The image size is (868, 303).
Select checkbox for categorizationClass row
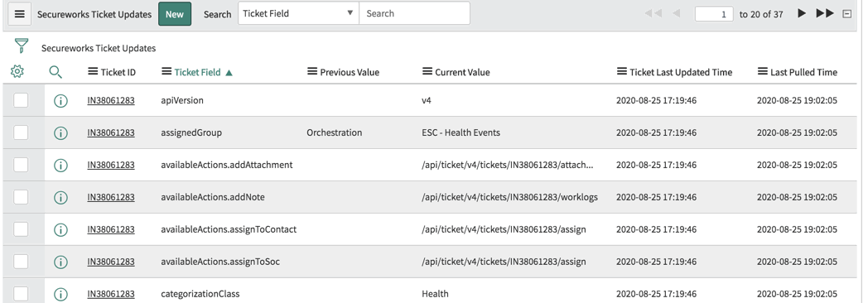coord(21,293)
